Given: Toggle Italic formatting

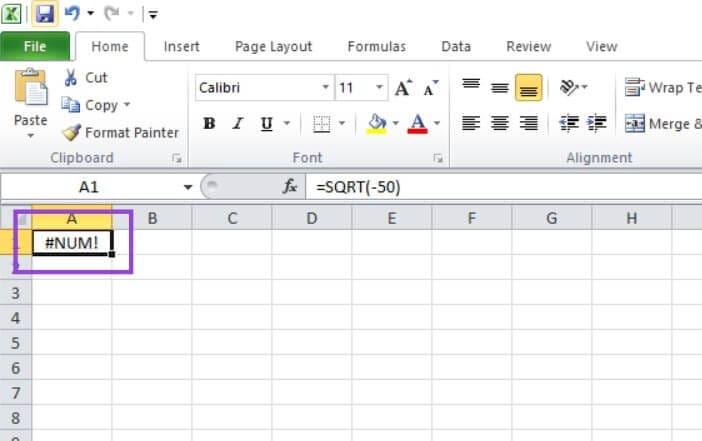Looking at the screenshot, I should [238, 124].
